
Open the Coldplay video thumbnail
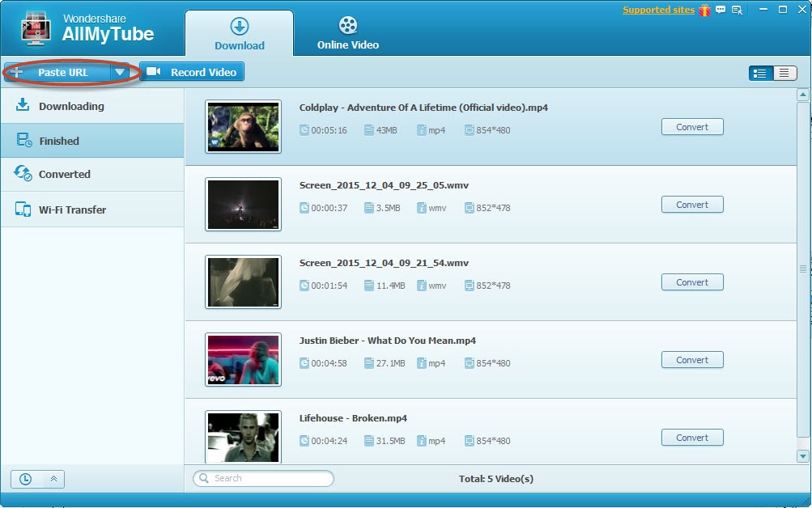243,127
